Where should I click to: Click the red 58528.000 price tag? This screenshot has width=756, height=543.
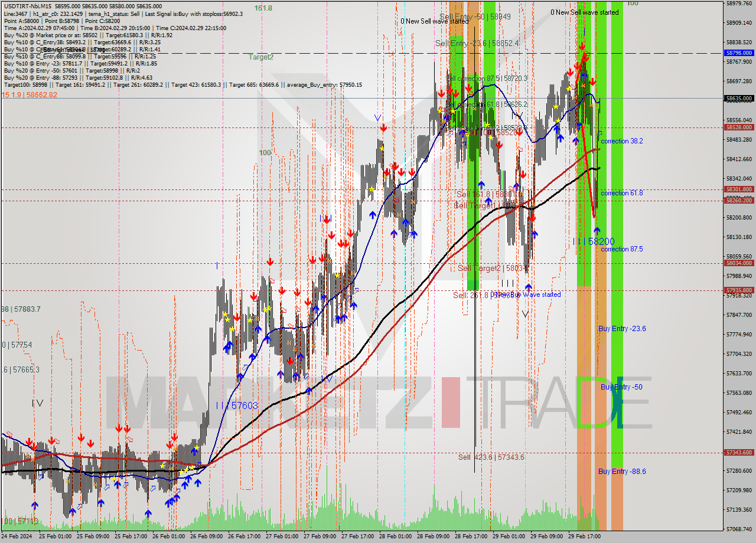[x=739, y=127]
